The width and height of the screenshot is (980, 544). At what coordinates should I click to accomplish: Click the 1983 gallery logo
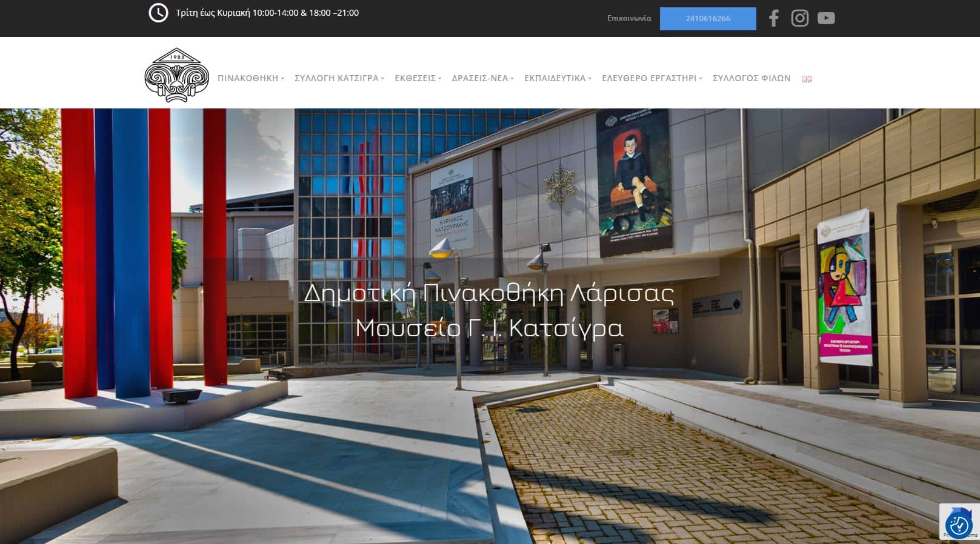(176, 75)
